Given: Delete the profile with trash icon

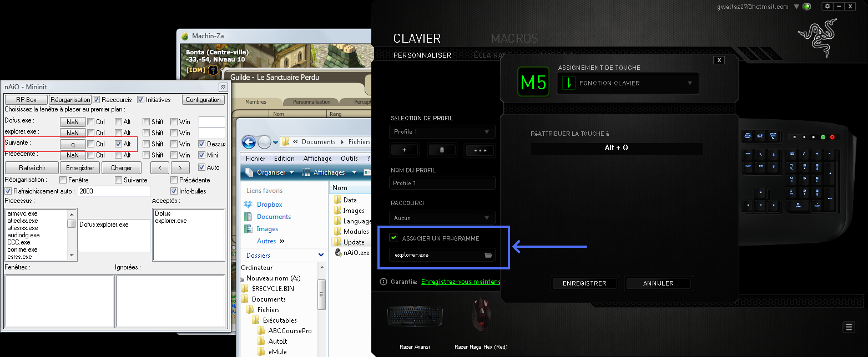Looking at the screenshot, I should tap(442, 150).
